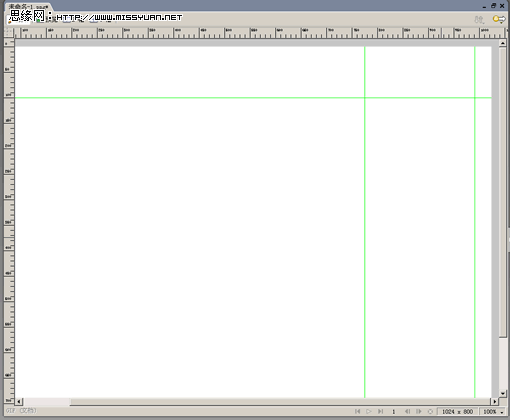
Task: Click the horizontal scrollbar right arrow
Action: pos(495,402)
